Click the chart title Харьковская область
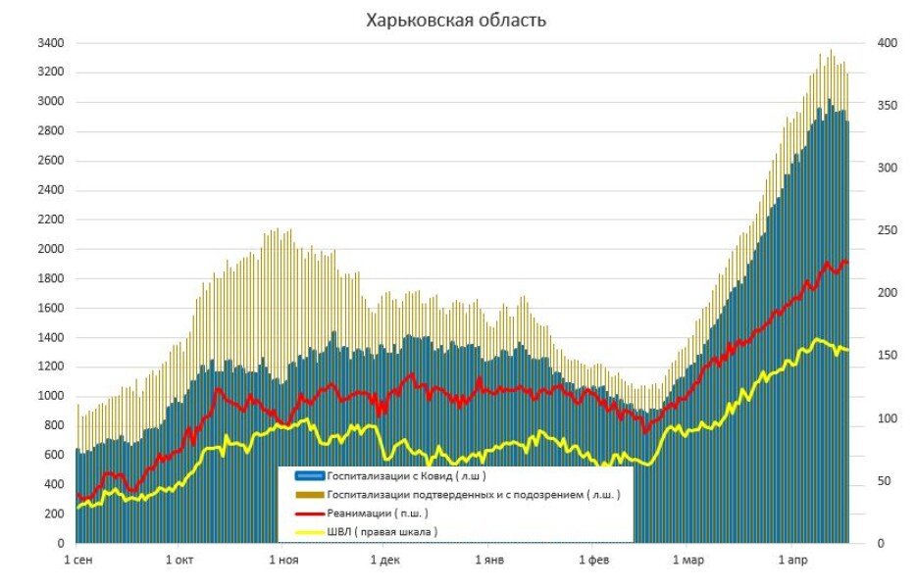This screenshot has height=588, width=916. coord(456,20)
